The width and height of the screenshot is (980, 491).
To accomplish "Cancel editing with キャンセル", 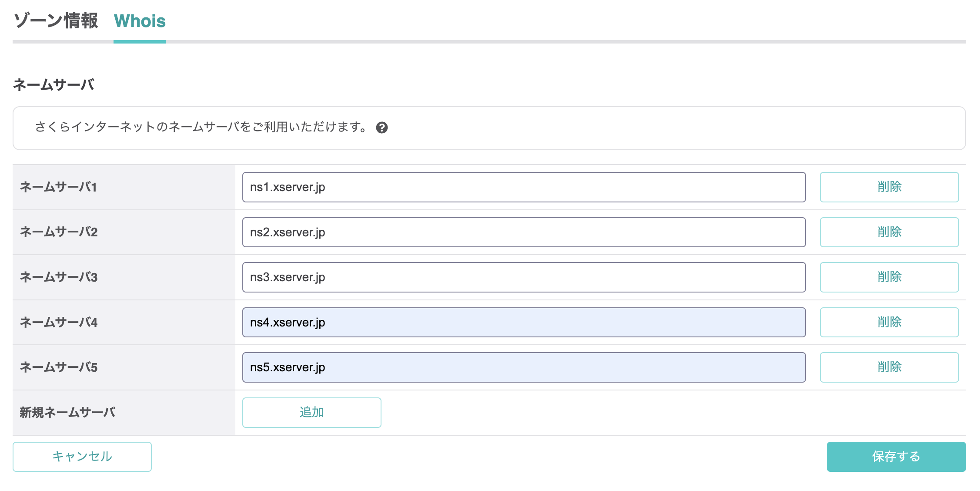I will coord(83,456).
